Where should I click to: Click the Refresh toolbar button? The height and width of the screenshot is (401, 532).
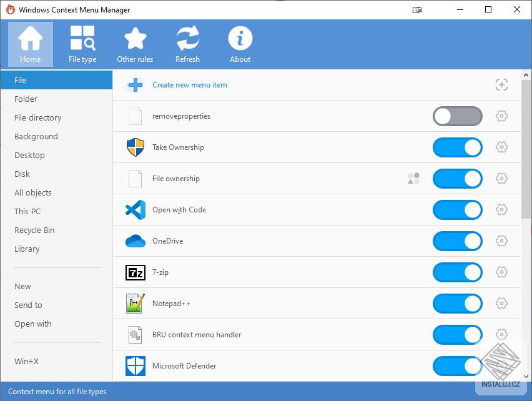click(x=187, y=44)
